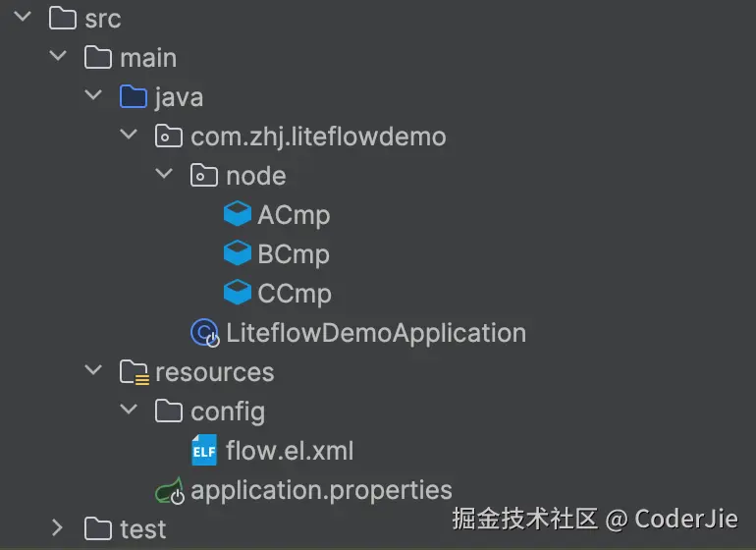Image resolution: width=756 pixels, height=550 pixels.
Task: Click the application.properties Spring leaf icon
Action: point(169,490)
